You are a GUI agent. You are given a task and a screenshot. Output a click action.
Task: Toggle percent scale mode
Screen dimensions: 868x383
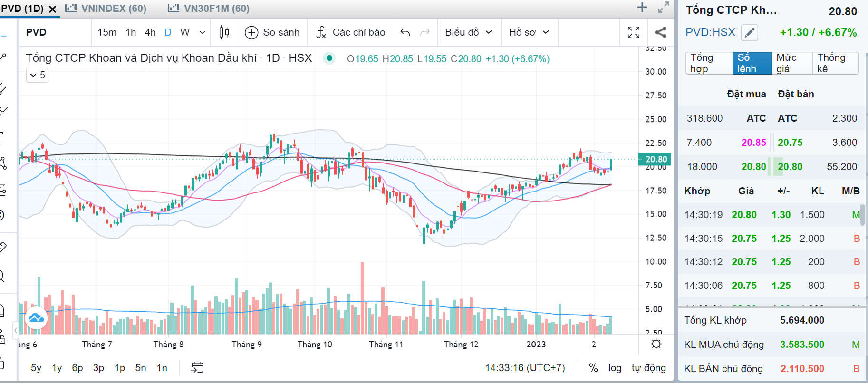[x=593, y=368]
